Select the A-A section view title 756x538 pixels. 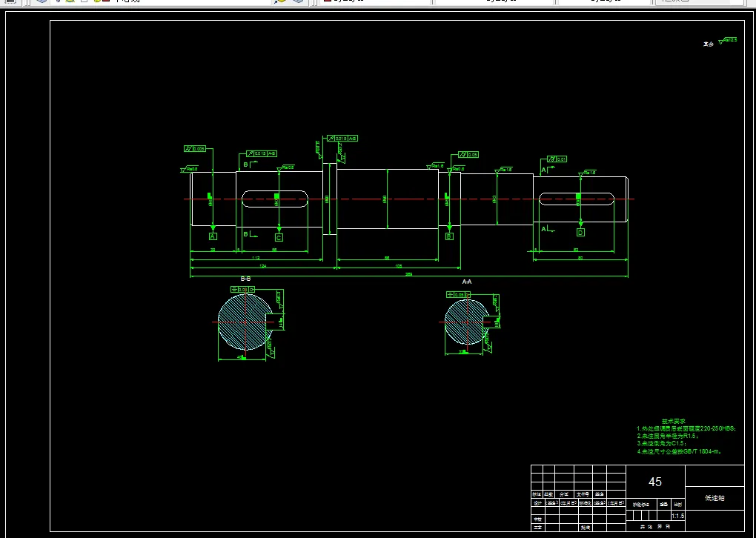[467, 282]
